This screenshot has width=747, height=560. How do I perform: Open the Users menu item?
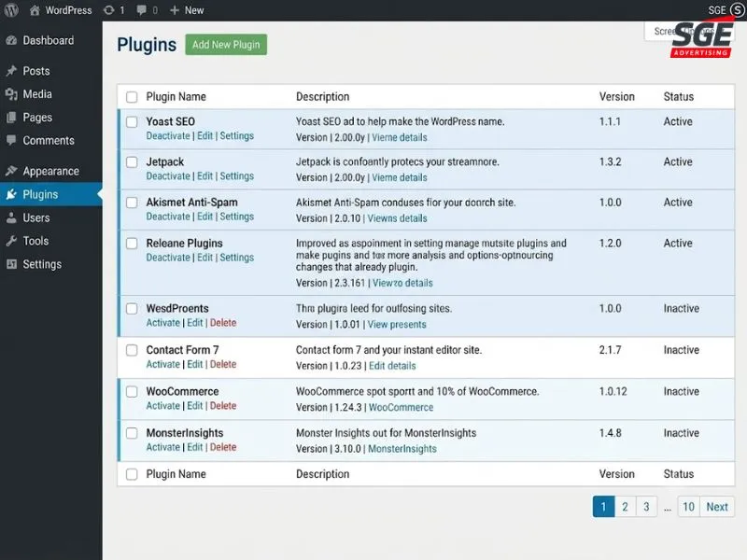51,217
